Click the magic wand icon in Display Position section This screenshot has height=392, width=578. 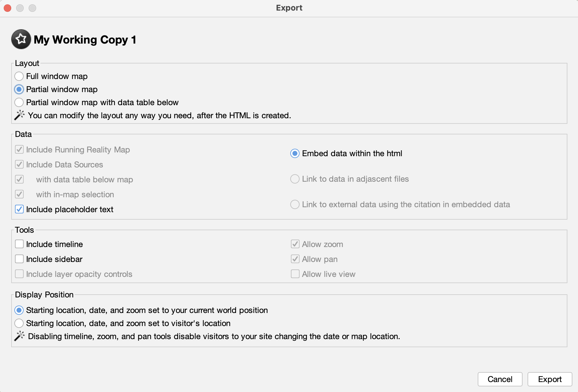tap(20, 335)
